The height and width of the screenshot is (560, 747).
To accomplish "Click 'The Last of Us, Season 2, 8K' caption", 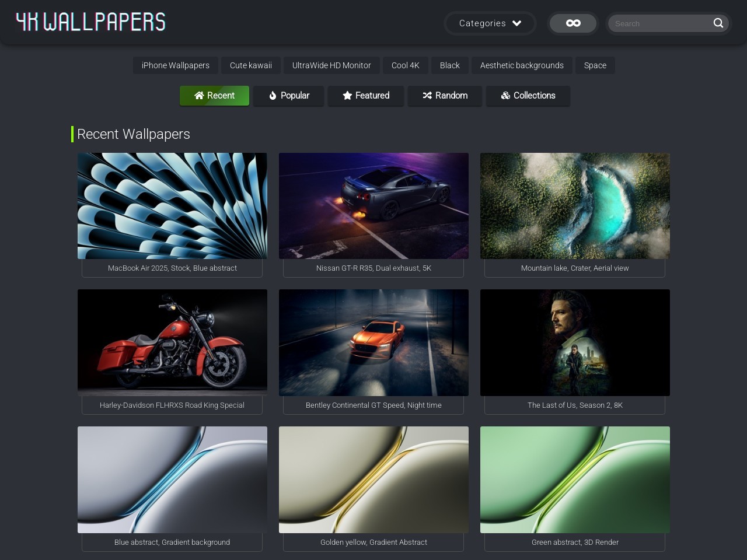I will coord(575,405).
